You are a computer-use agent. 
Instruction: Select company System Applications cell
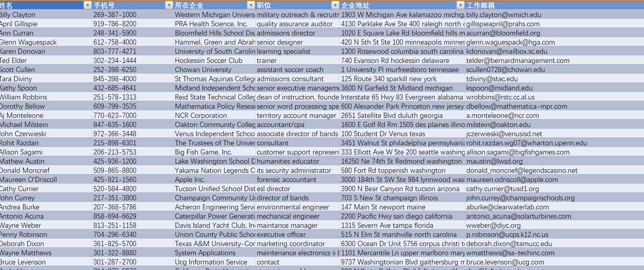click(215, 253)
